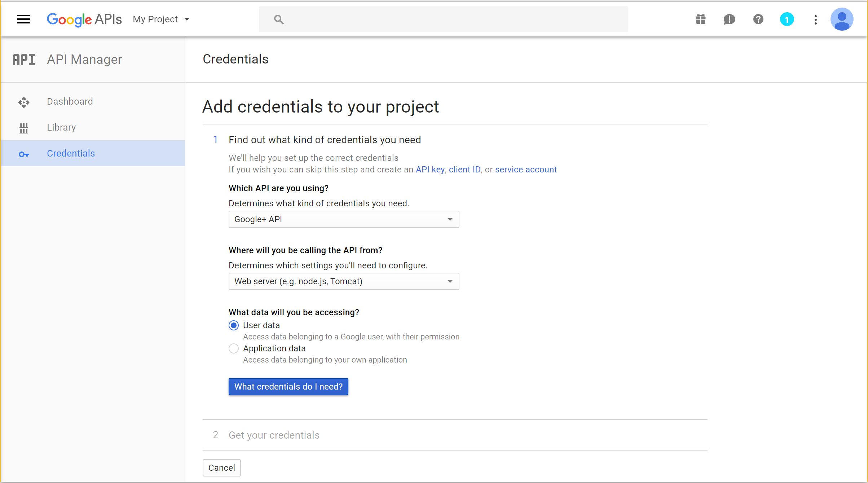
Task: Click the API Manager title text
Action: click(84, 60)
